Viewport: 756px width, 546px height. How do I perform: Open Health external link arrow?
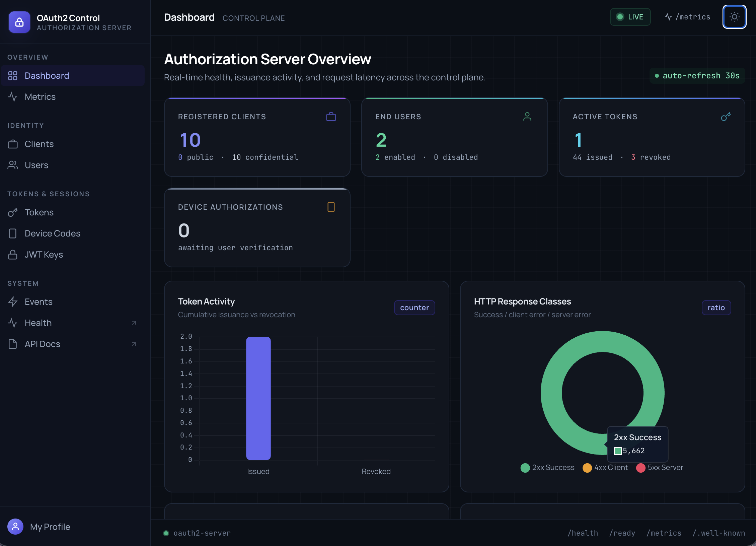(134, 323)
